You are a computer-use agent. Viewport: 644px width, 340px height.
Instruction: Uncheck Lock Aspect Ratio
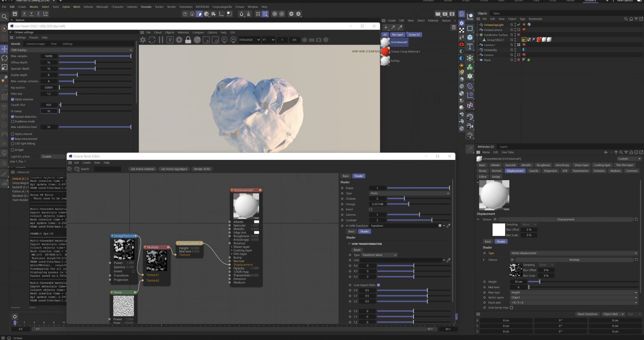pyautogui.click(x=379, y=285)
